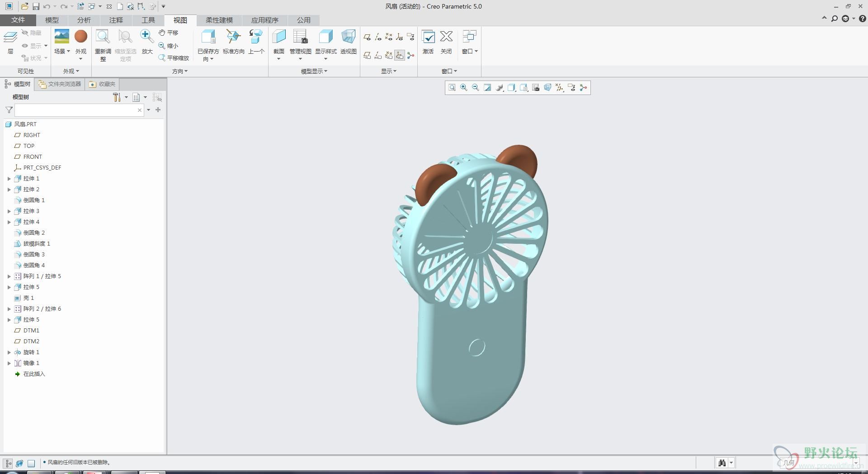Screen dimensions: 868x474
Task: Activate Pan Zoom (平移缩放) tool
Action: tap(174, 58)
